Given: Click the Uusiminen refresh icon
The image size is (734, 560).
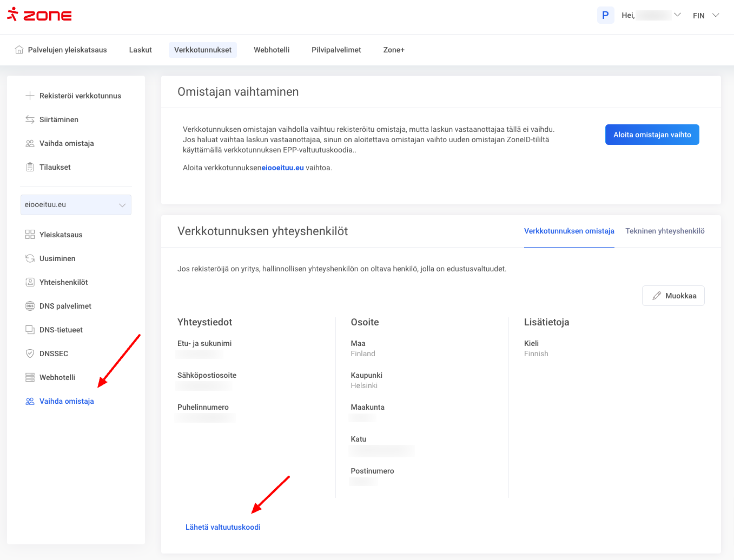Looking at the screenshot, I should [30, 258].
